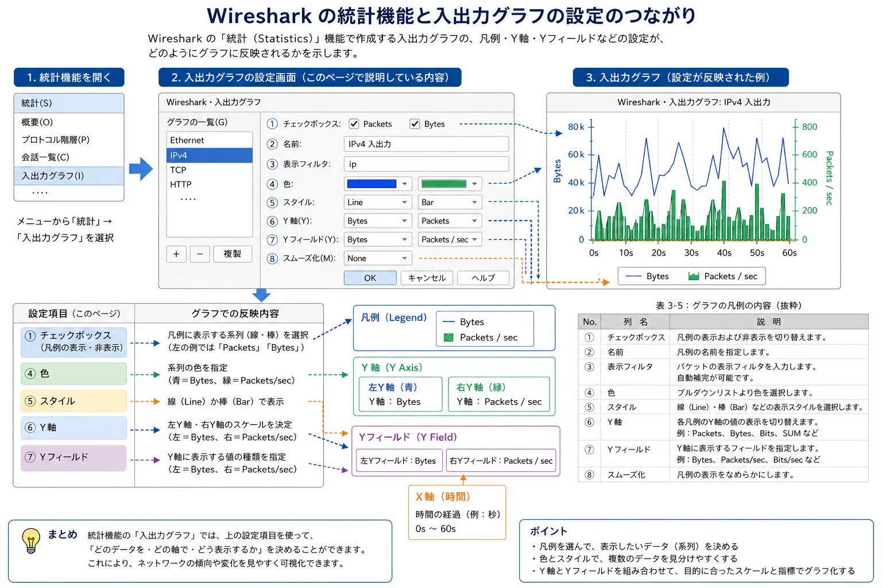This screenshot has height=588, width=882.
Task: Click the table header 説 明
Action: [769, 322]
